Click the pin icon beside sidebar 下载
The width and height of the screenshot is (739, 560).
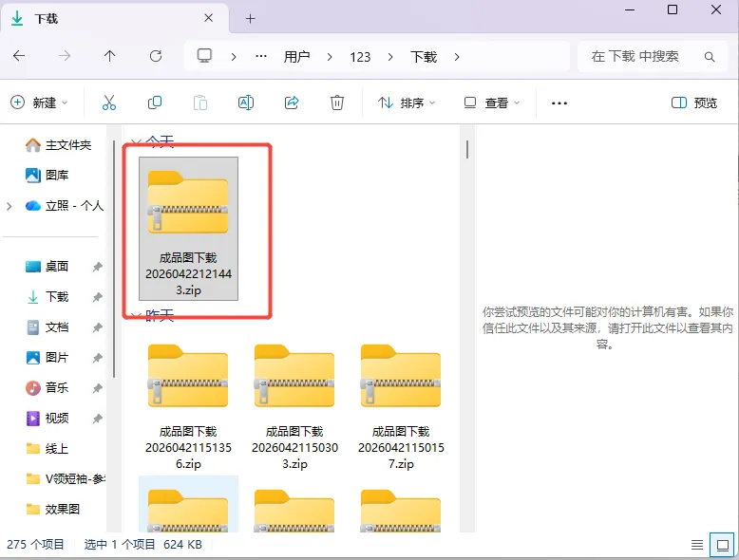[x=97, y=297]
